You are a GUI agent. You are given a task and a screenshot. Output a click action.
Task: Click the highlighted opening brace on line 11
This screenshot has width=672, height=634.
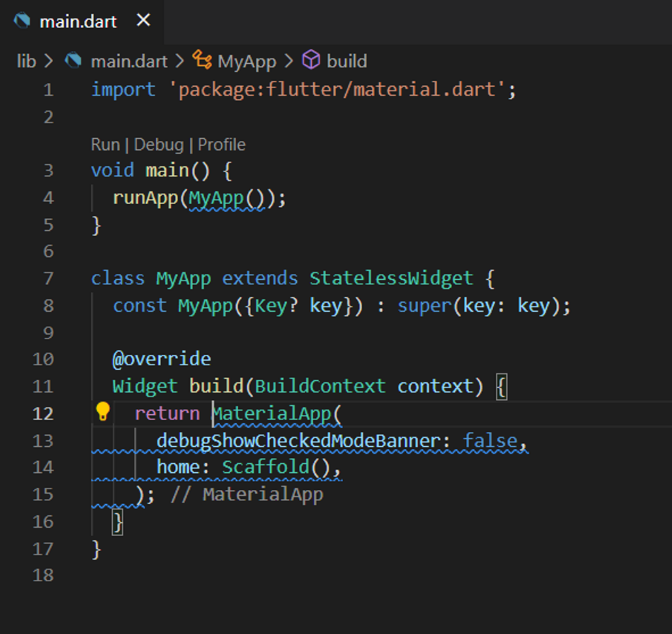(502, 387)
